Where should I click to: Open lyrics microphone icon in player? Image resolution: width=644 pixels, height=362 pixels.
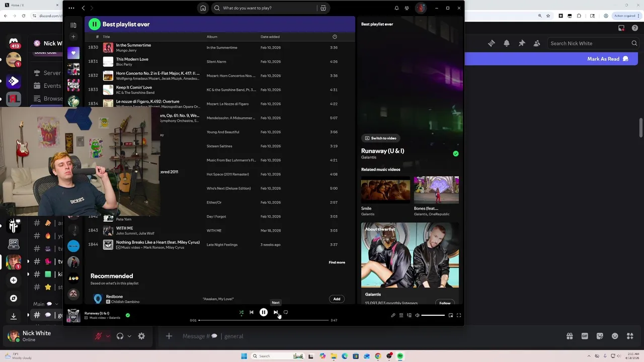click(x=393, y=315)
